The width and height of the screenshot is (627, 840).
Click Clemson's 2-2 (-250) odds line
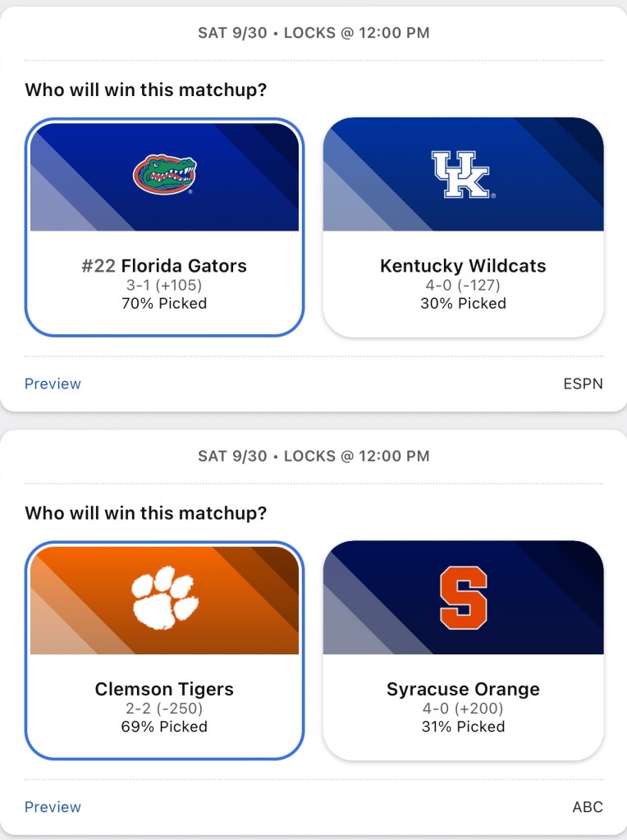pos(164,709)
